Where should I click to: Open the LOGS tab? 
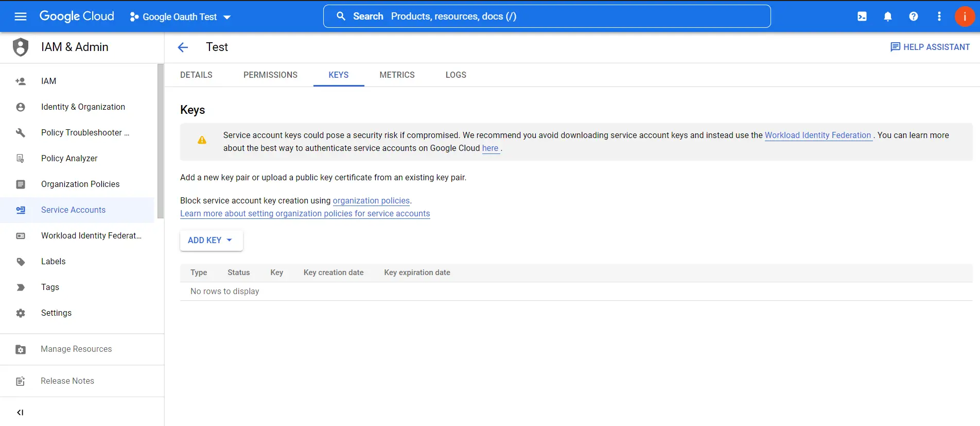[x=456, y=75]
